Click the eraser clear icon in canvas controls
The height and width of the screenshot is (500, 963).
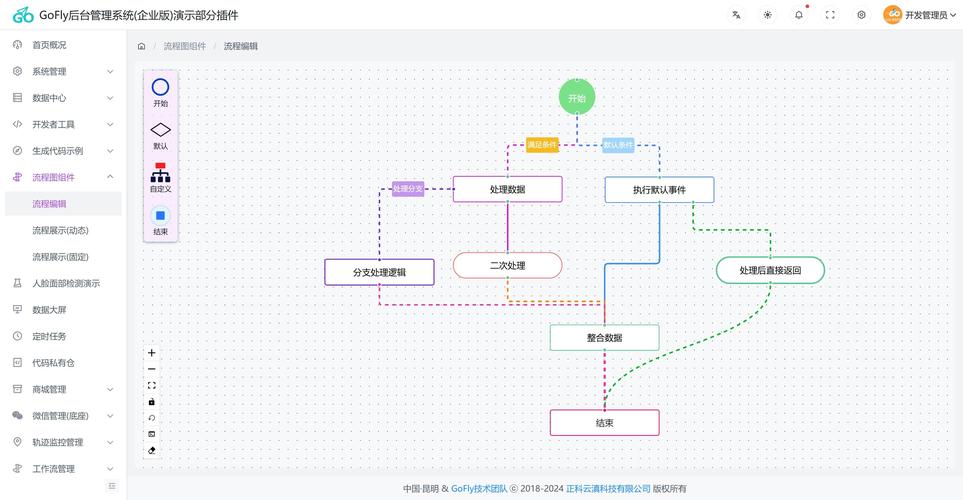[152, 450]
